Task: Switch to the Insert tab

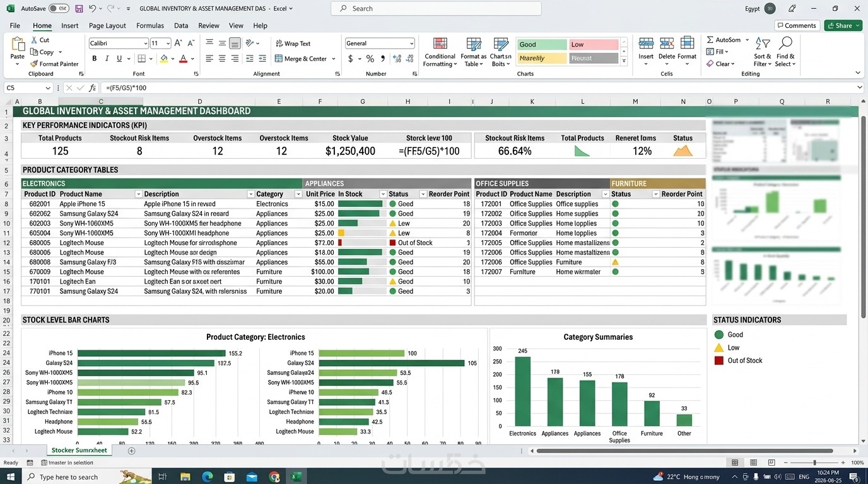Action: [x=70, y=26]
